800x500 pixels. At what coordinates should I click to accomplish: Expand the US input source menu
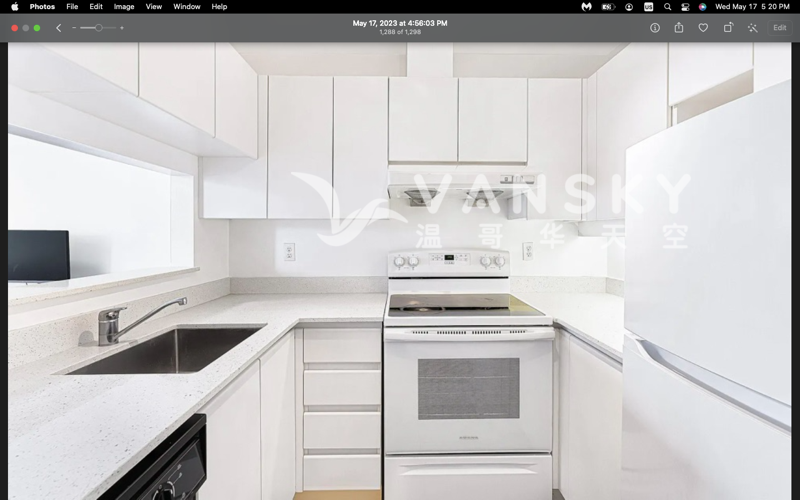pyautogui.click(x=648, y=6)
